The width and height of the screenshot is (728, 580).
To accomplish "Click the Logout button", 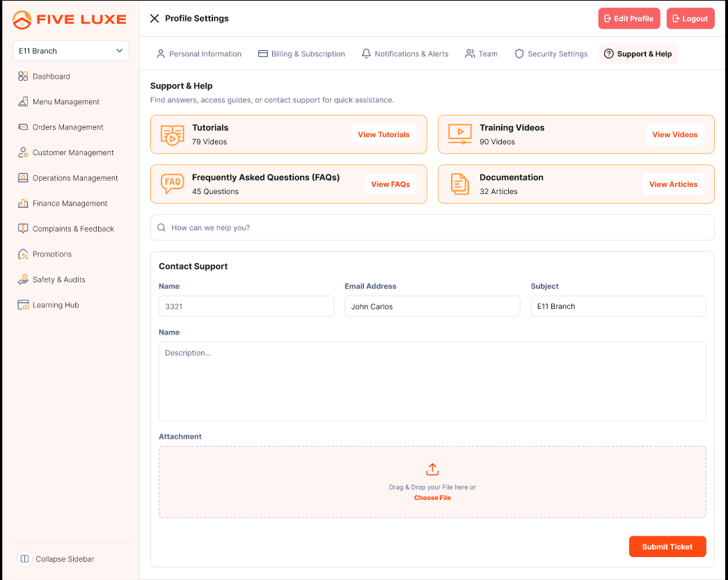I will (690, 19).
